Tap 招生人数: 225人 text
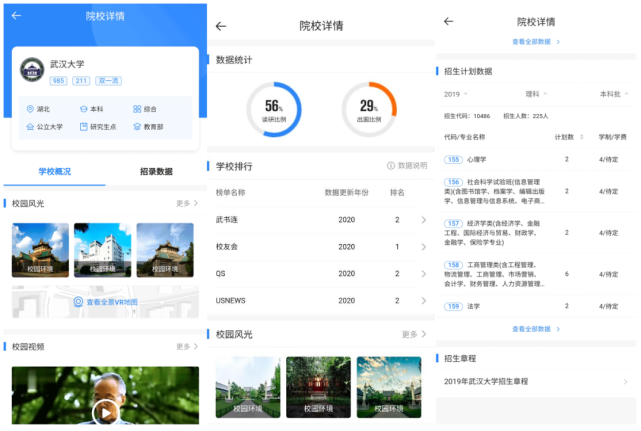This screenshot has width=641, height=431. click(526, 116)
